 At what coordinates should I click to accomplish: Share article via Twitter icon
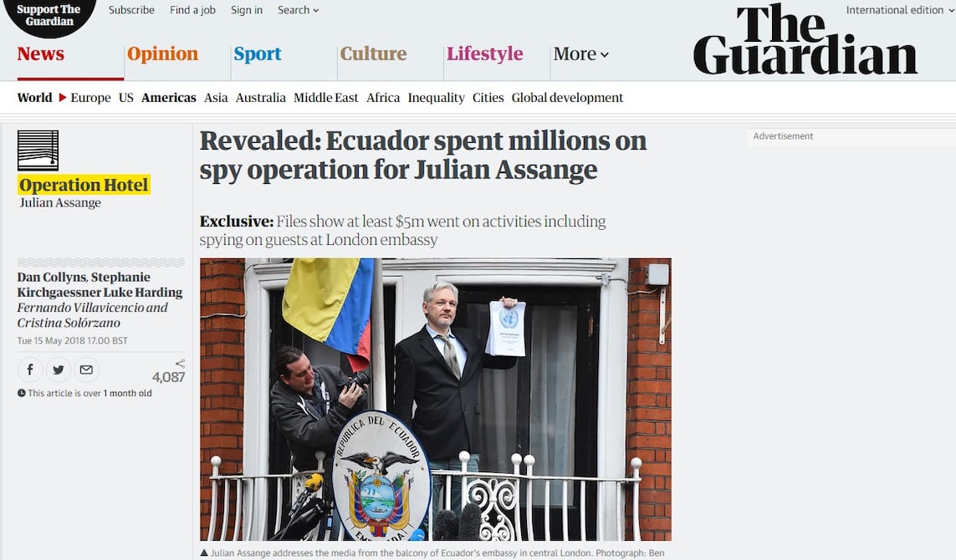coord(59,369)
